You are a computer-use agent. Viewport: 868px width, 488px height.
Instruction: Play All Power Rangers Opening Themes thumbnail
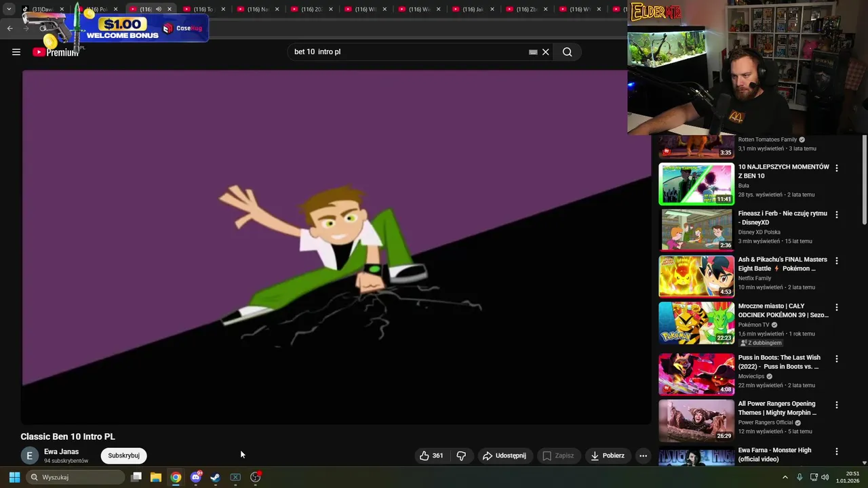tap(696, 420)
